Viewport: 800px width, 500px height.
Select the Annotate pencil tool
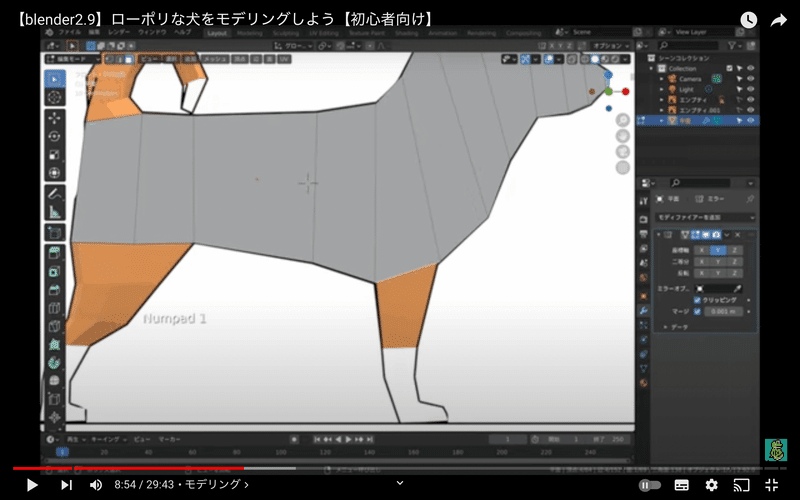click(x=55, y=193)
